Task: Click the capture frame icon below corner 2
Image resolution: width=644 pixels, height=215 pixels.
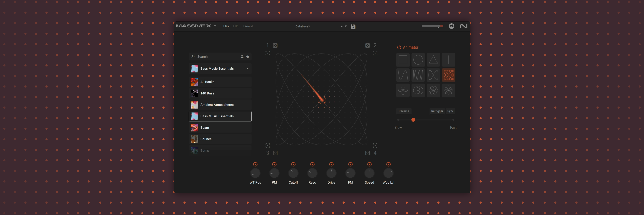Action: [x=375, y=53]
